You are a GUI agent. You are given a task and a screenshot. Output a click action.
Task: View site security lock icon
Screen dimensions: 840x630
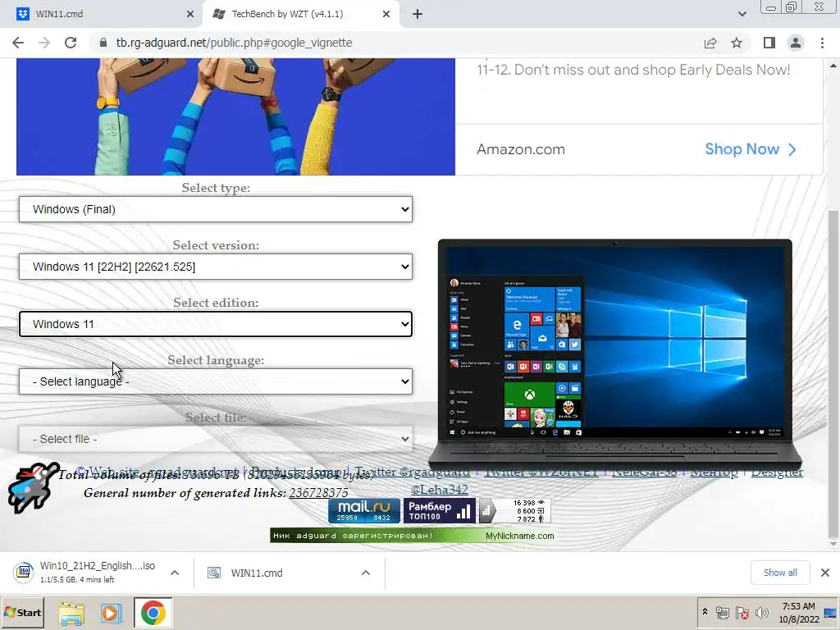click(103, 43)
